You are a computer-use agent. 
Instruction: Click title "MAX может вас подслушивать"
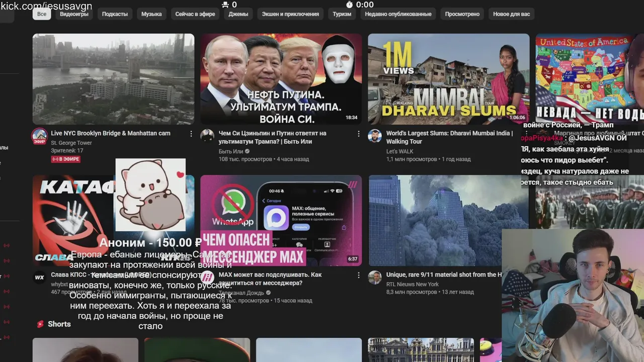(270, 279)
